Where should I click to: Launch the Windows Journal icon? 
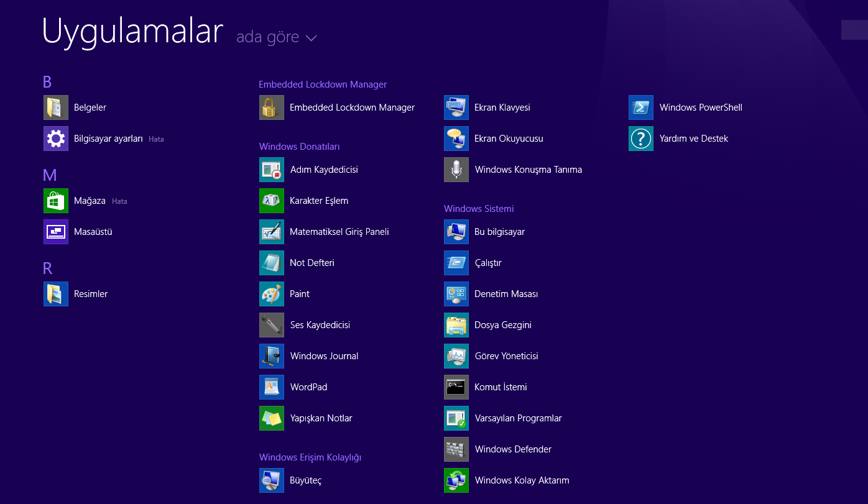272,356
